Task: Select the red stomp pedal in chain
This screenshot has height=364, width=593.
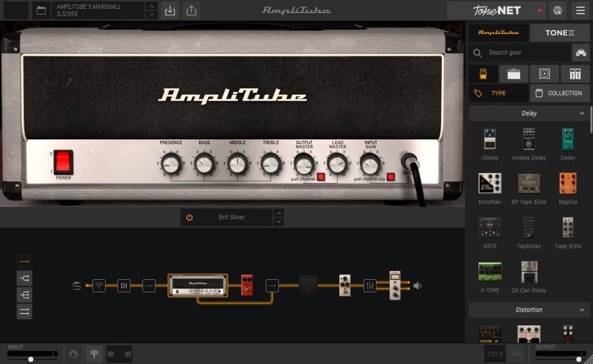Action: click(247, 285)
